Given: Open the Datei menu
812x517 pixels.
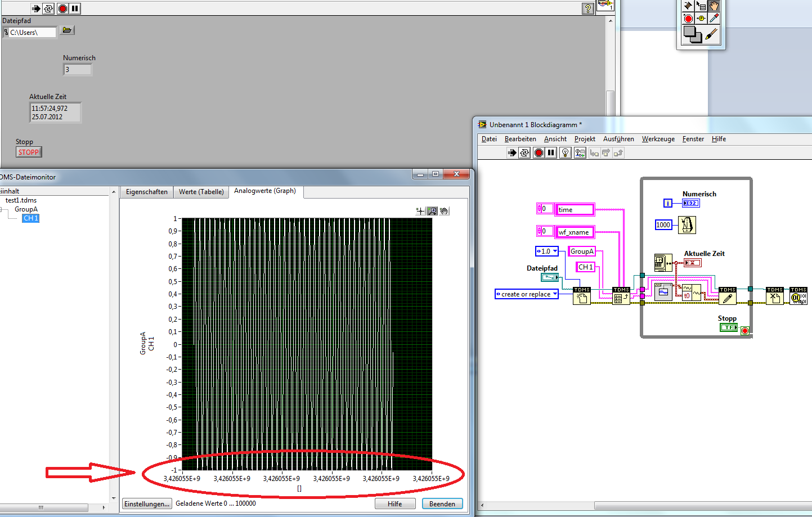Looking at the screenshot, I should (489, 139).
